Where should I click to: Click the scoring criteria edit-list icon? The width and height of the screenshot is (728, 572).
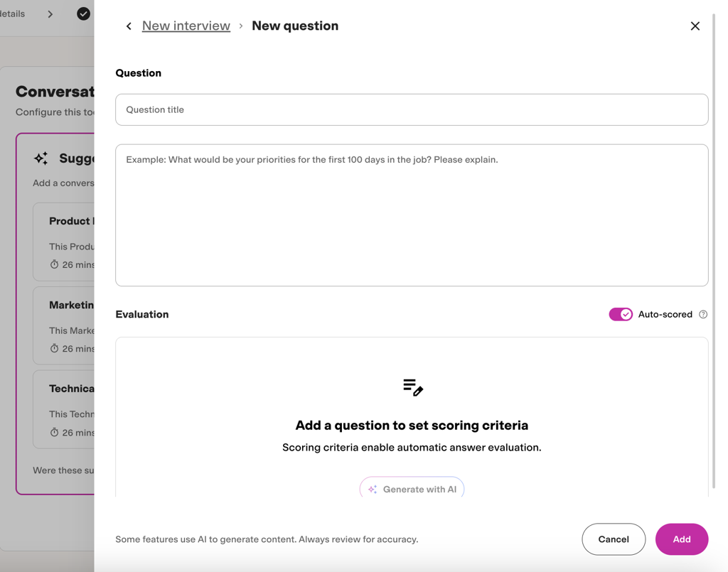[x=413, y=387]
